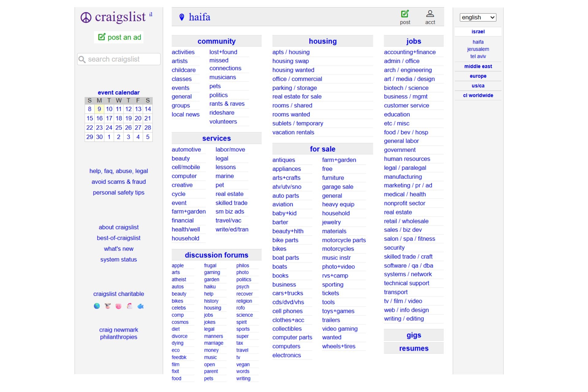Click the search craigslist input field
588x392 pixels.
(x=119, y=59)
